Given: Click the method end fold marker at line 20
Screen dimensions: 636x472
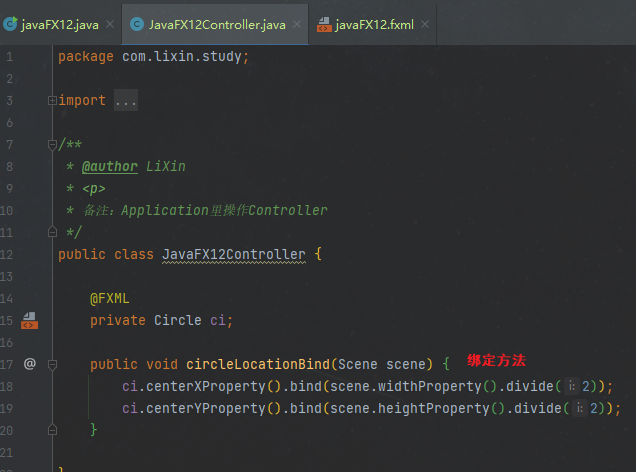Looking at the screenshot, I should click(52, 430).
